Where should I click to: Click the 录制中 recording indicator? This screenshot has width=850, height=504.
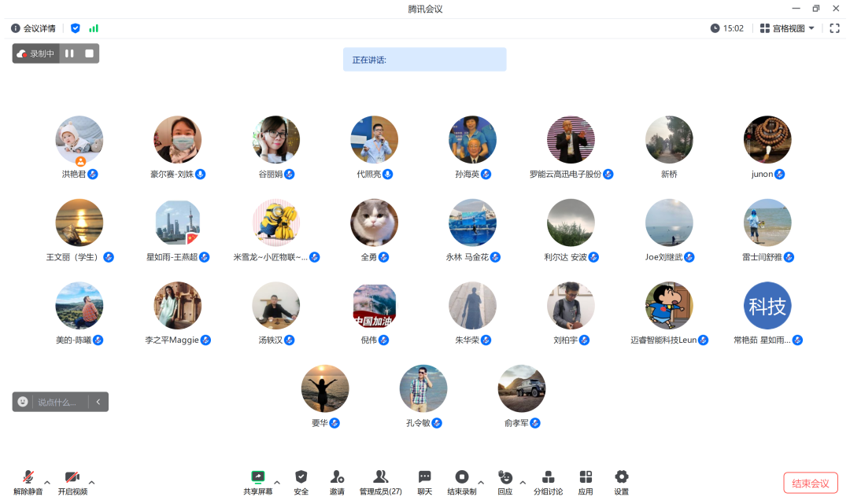point(35,53)
